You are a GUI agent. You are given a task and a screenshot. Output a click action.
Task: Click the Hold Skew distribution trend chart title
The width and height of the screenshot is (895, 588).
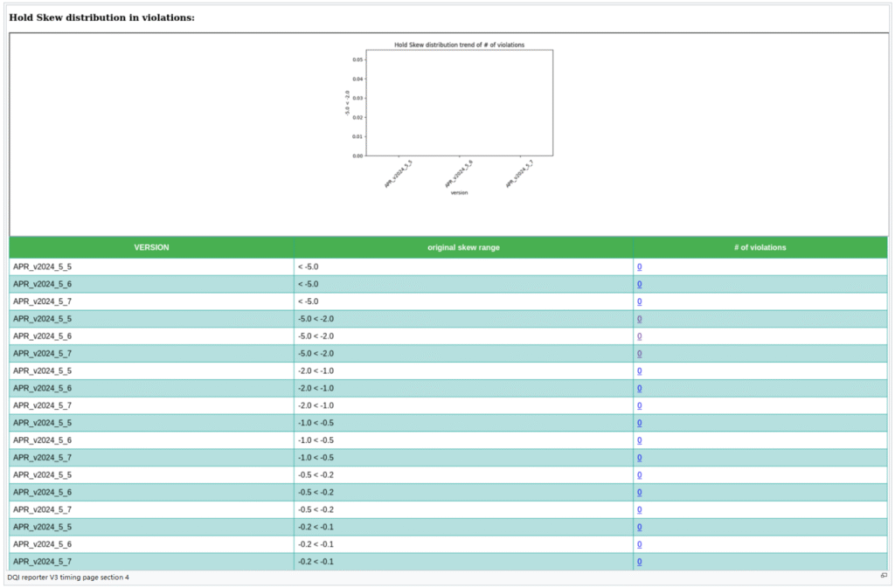click(459, 45)
